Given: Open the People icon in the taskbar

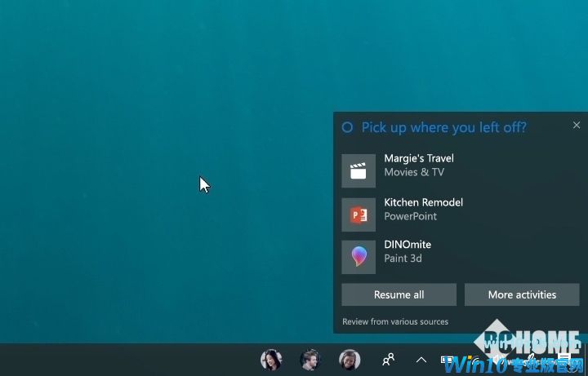Looking at the screenshot, I should click(388, 360).
